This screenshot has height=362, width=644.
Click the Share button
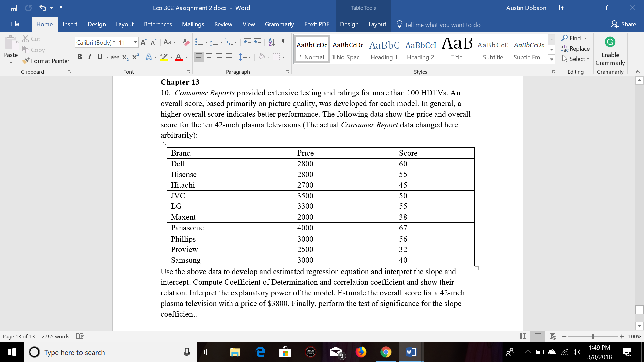click(x=623, y=24)
